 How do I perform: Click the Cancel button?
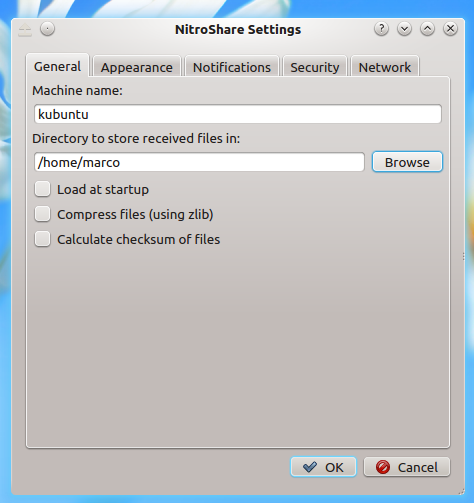point(407,467)
